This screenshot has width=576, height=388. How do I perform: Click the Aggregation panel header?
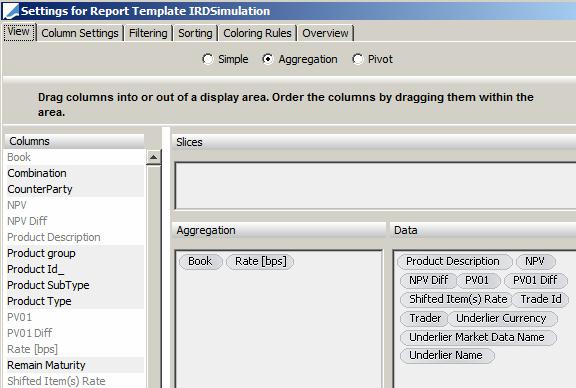click(279, 230)
